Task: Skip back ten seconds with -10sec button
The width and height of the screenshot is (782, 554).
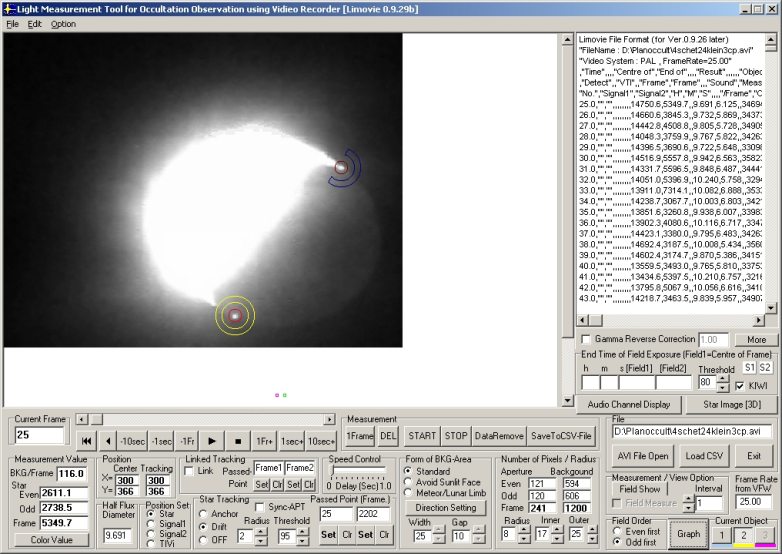Action: pyautogui.click(x=133, y=441)
